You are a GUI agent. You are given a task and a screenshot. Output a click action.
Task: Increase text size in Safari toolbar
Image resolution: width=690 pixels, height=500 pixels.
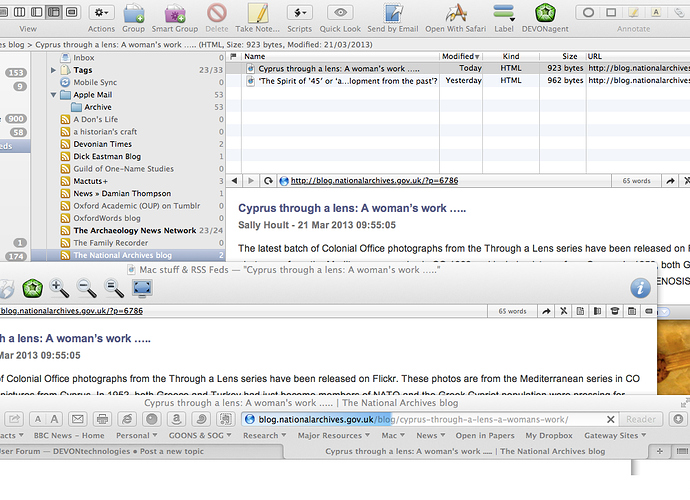[54, 419]
